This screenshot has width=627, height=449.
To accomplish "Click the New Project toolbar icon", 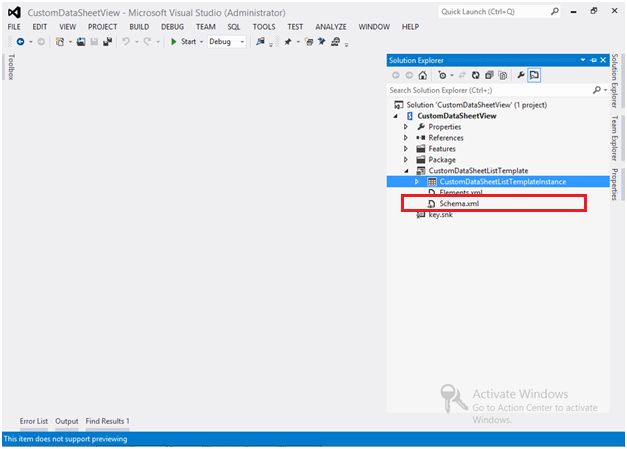I will 60,42.
